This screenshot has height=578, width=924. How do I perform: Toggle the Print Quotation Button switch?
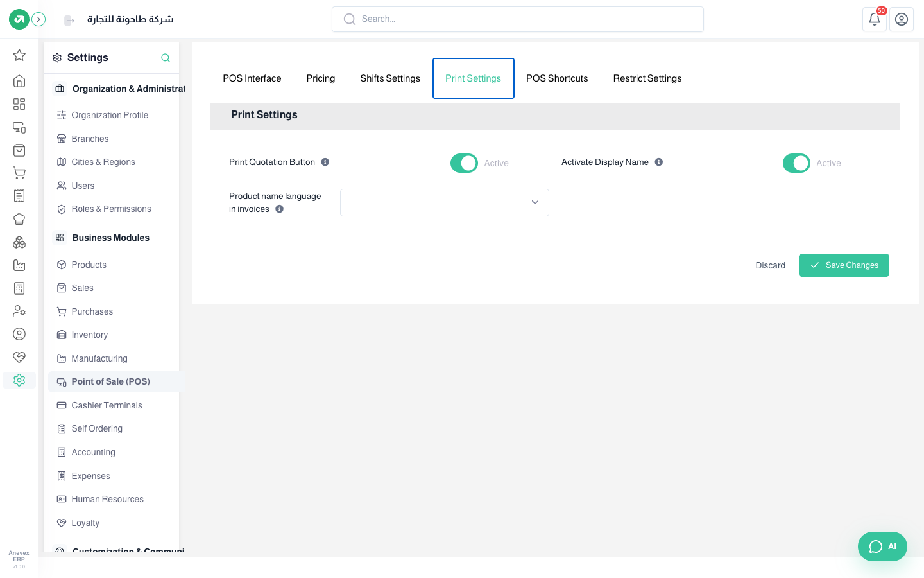coord(465,163)
